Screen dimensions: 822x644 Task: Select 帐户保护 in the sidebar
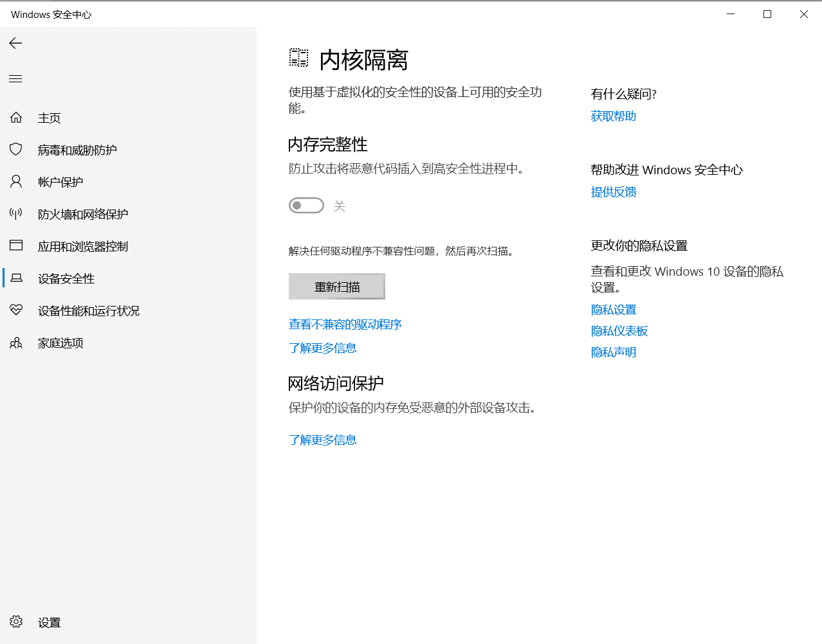tap(129, 182)
